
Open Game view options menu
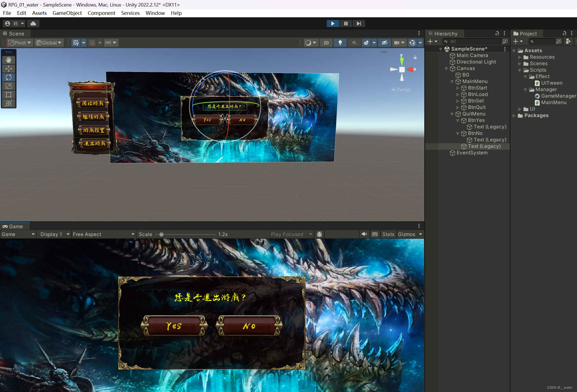pyautogui.click(x=419, y=226)
